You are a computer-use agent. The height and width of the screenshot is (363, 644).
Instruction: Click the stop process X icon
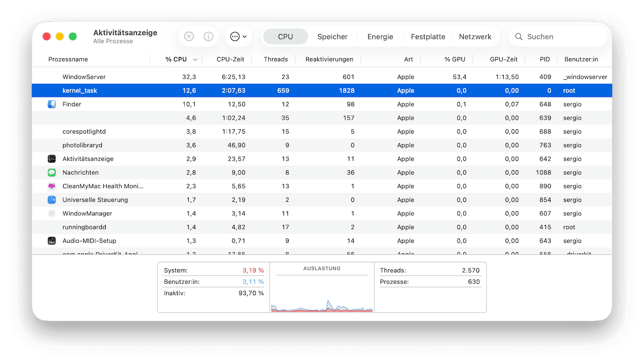point(189,37)
